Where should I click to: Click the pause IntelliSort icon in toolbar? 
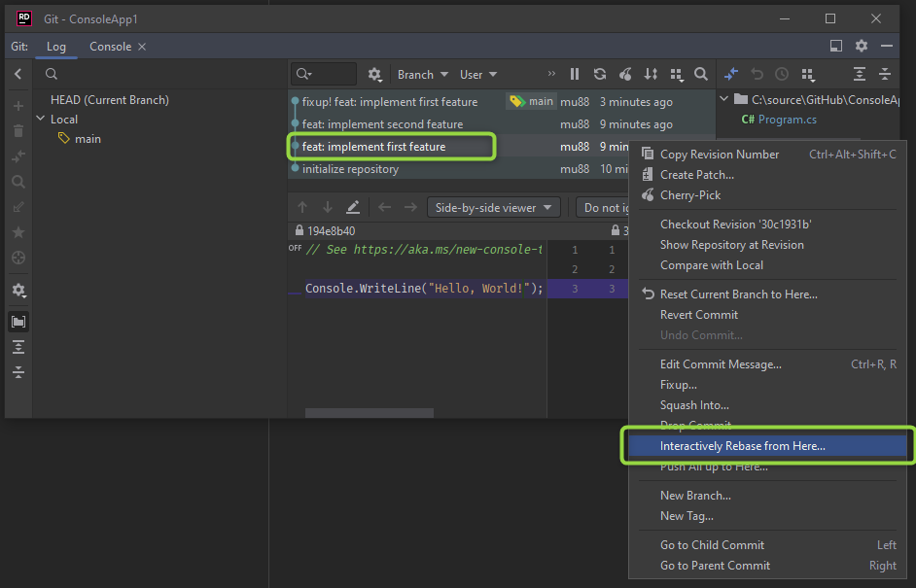(575, 74)
